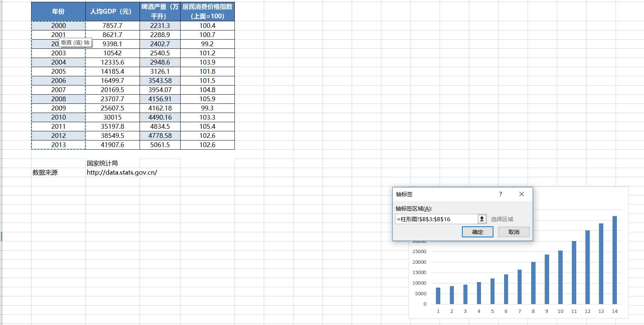Click the year cell 2011
Image resolution: width=644 pixels, height=325 pixels.
point(59,127)
